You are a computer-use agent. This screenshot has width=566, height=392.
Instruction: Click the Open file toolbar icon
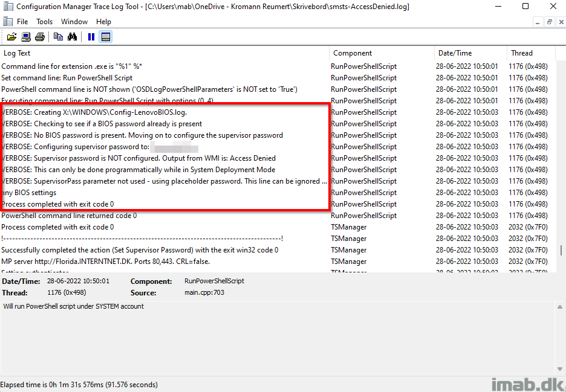[x=11, y=37]
